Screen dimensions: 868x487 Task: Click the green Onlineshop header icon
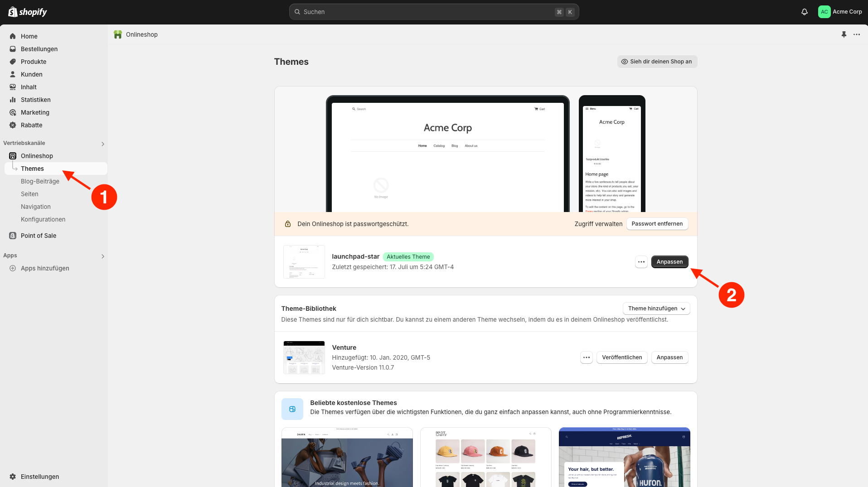coord(118,34)
